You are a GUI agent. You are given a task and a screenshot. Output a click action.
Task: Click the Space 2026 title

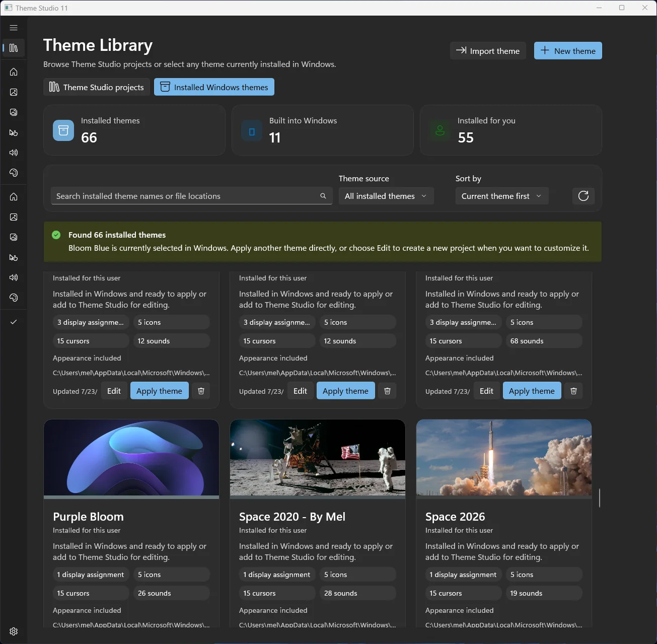pos(455,517)
